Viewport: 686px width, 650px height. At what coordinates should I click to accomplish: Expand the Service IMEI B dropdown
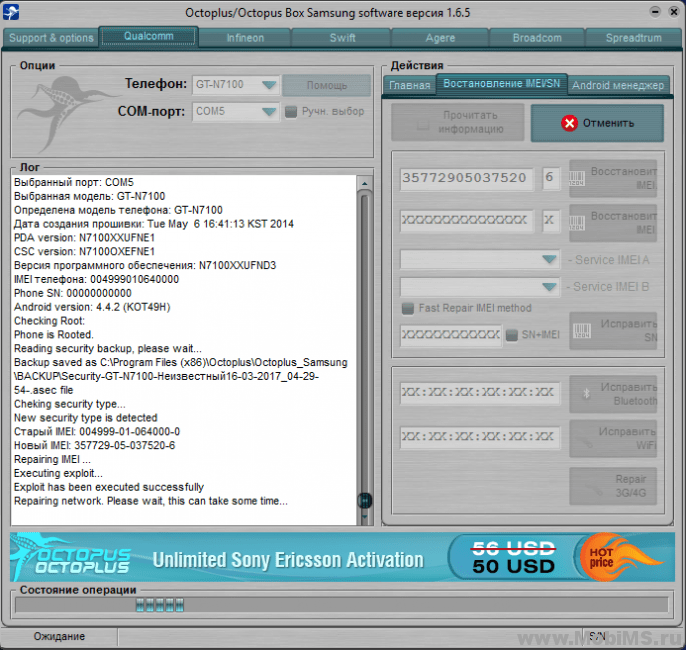tap(480, 287)
